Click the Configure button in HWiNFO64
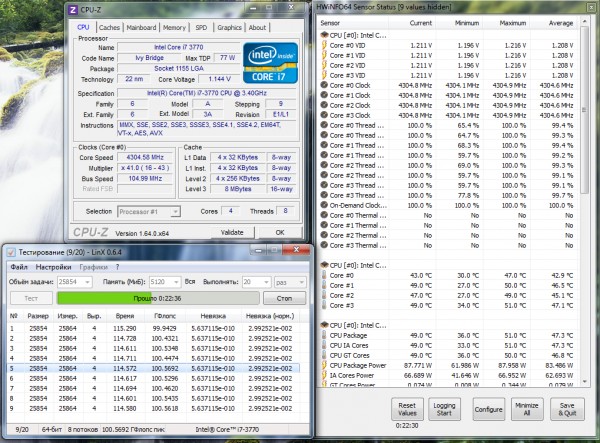This screenshot has width=600, height=443. (488, 409)
